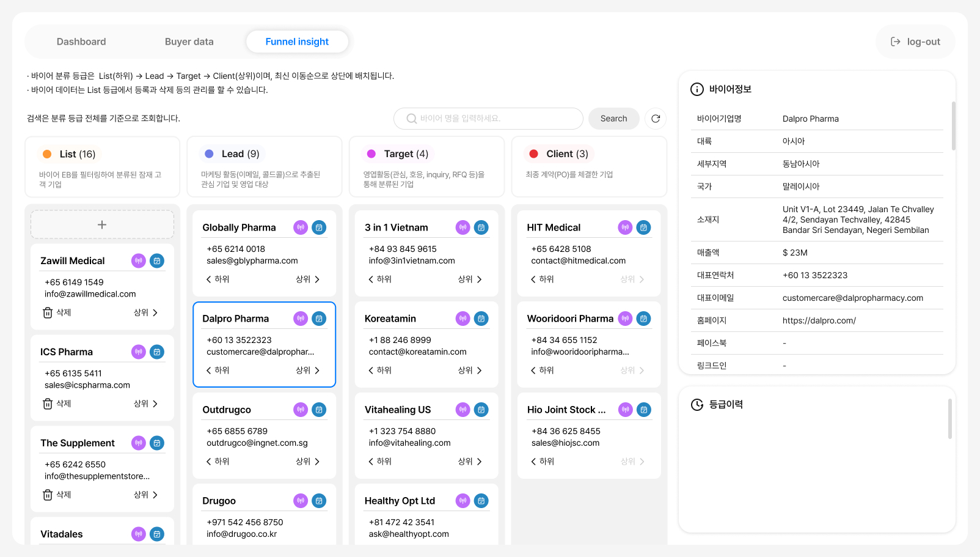
Task: Demote HIT Medical using 하위
Action: point(542,279)
